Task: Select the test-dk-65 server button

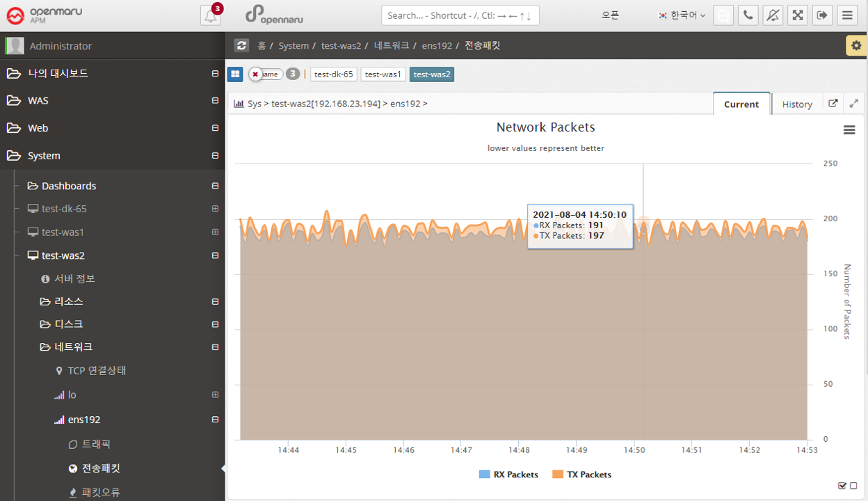Action: click(x=333, y=74)
